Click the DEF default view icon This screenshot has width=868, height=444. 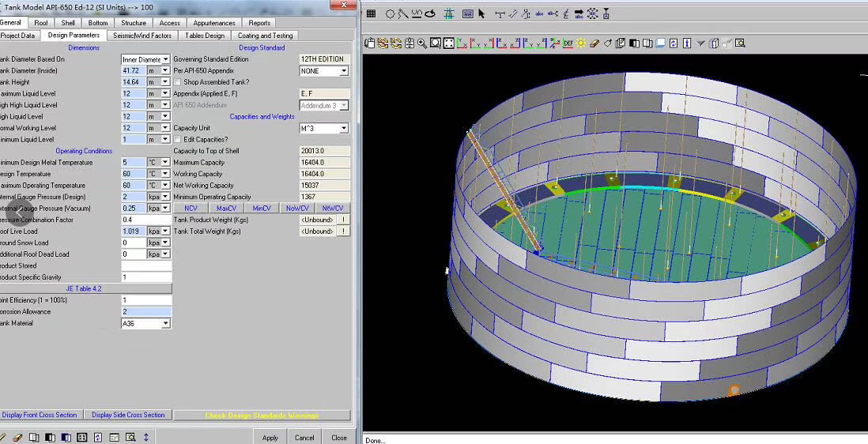tap(568, 43)
